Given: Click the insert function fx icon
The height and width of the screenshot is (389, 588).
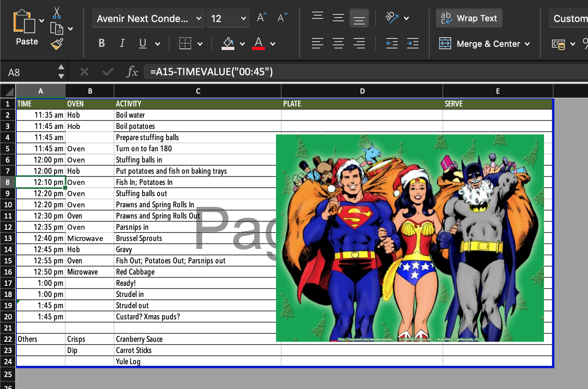Looking at the screenshot, I should pos(132,72).
